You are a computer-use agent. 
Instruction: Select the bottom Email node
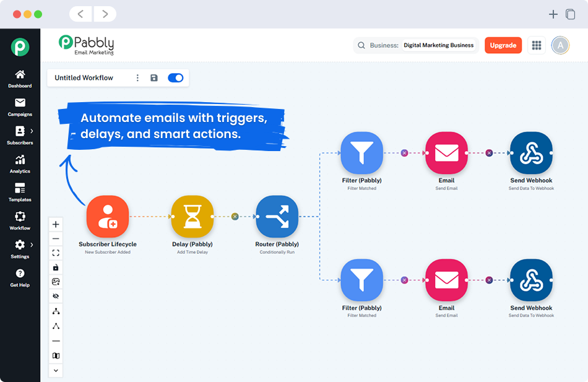[x=446, y=280]
